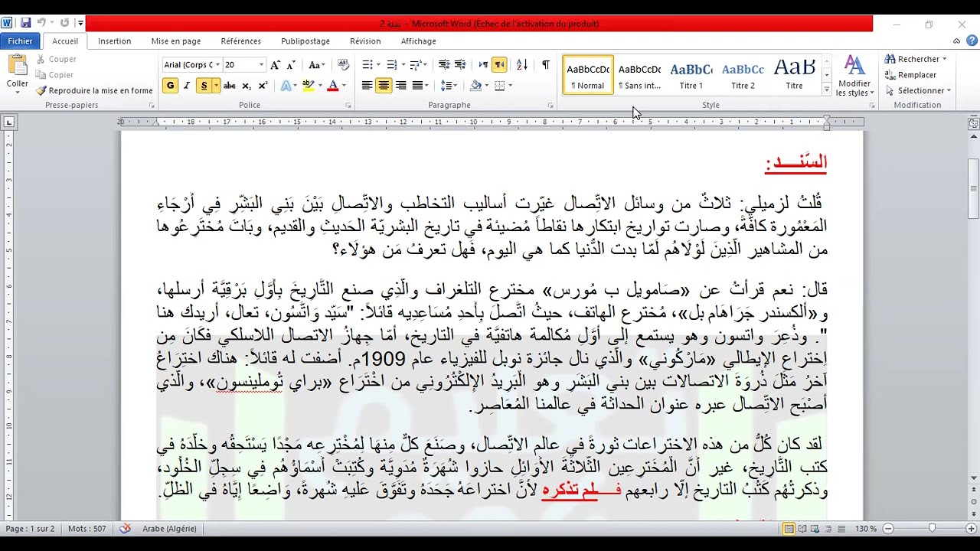Image resolution: width=980 pixels, height=551 pixels.
Task: Switch to Mise en page tab
Action: click(176, 41)
